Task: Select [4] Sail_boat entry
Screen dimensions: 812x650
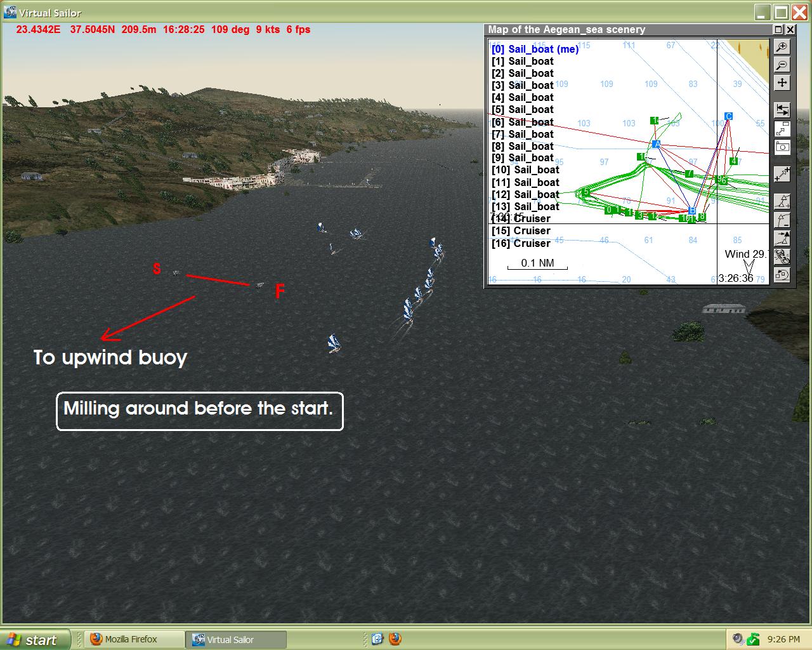Action: coord(522,97)
